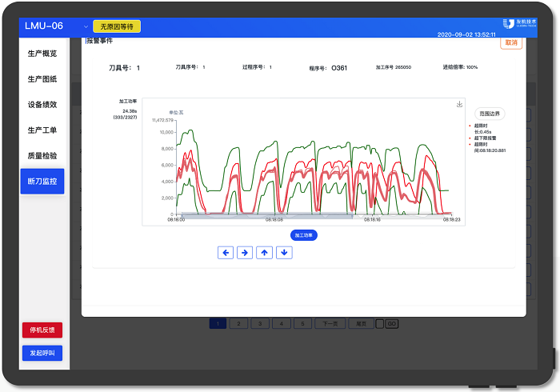Download the power chart image

pos(459,104)
